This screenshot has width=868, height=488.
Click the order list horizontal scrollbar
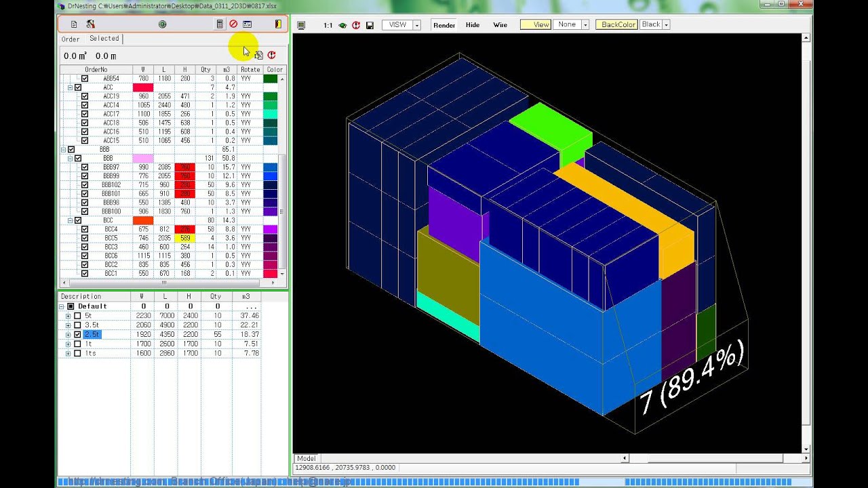tap(170, 283)
